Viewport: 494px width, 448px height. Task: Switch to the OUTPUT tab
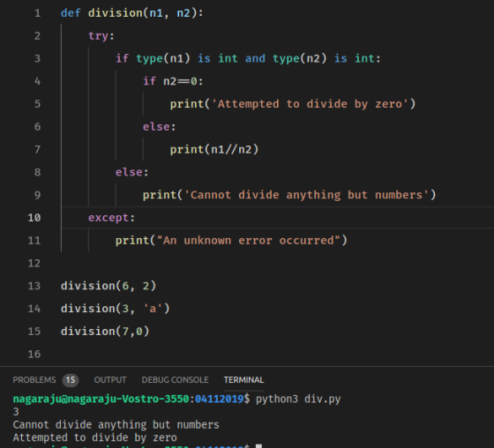(110, 380)
